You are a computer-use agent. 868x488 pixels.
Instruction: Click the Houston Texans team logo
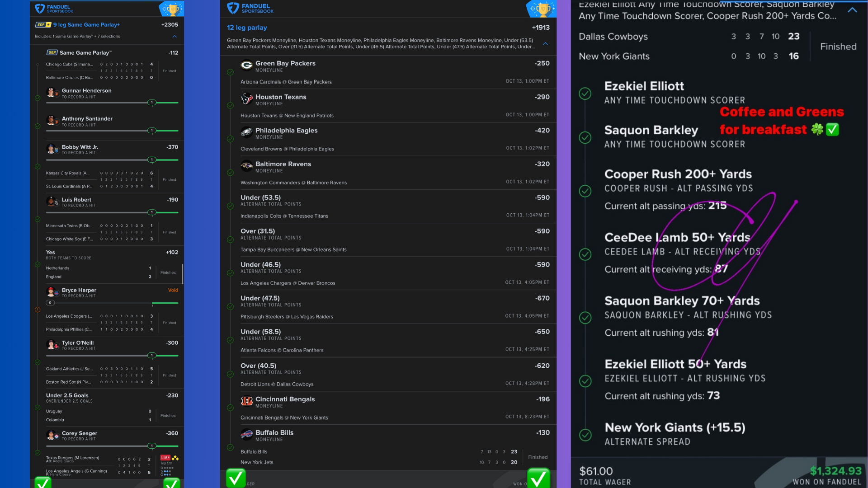point(246,99)
